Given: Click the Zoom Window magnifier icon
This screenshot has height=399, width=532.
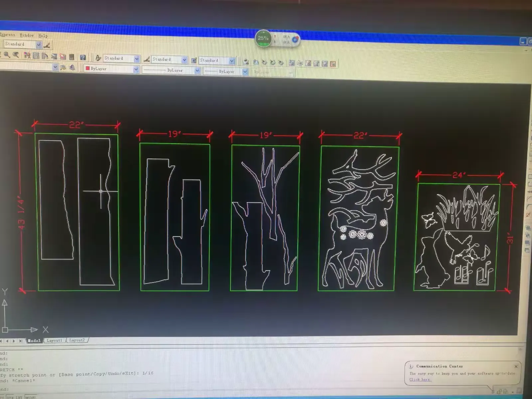Looking at the screenshot, I should (x=7, y=55).
